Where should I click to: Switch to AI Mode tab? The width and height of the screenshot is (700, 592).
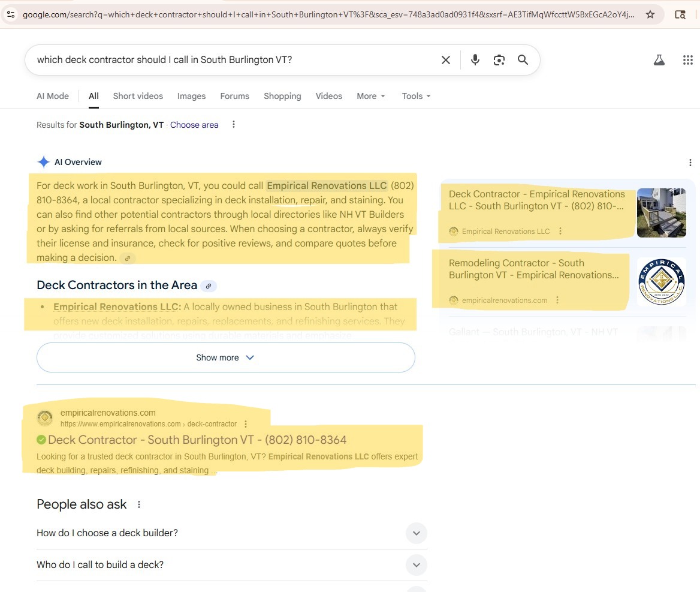pos(53,96)
